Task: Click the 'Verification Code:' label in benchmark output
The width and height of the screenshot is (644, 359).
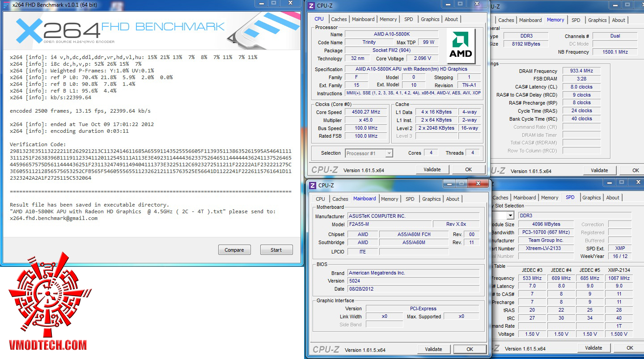Action: pos(38,144)
